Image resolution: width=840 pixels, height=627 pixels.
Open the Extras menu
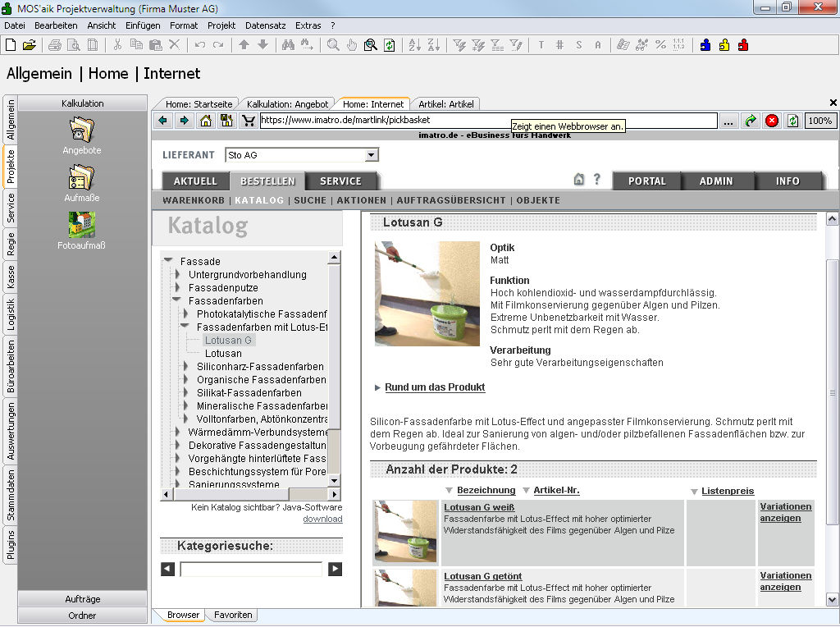pos(308,25)
